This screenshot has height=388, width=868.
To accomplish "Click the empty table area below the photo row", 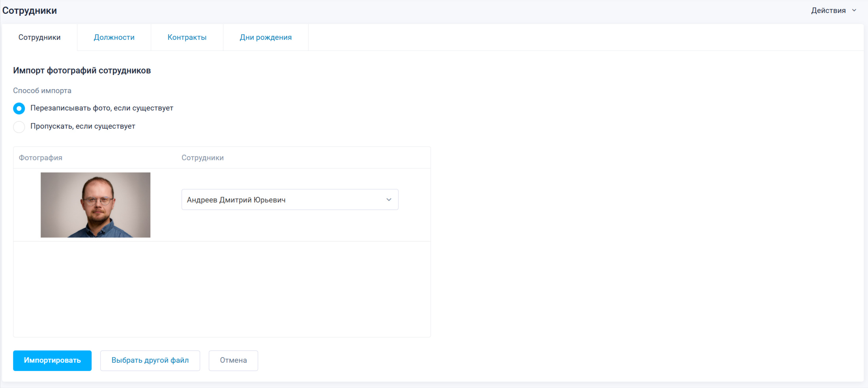I will [222, 289].
